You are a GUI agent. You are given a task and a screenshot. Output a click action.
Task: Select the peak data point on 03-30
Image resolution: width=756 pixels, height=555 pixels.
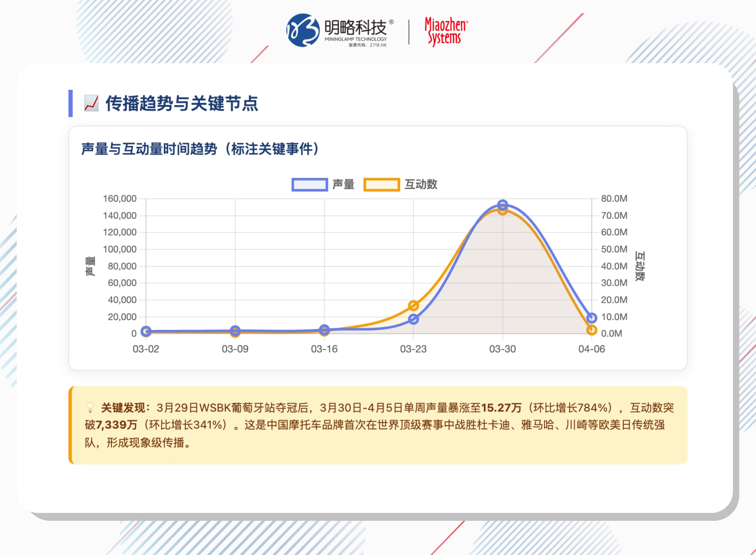pyautogui.click(x=503, y=205)
